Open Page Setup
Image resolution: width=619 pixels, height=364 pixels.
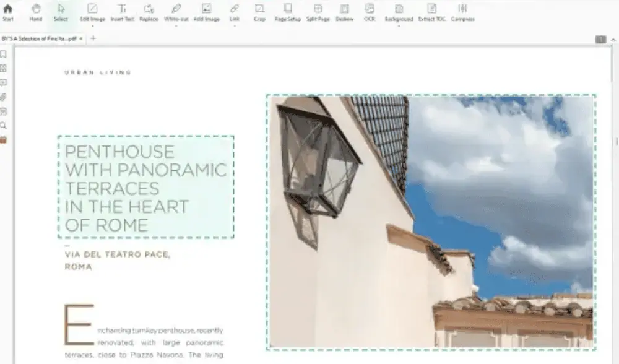[288, 12]
